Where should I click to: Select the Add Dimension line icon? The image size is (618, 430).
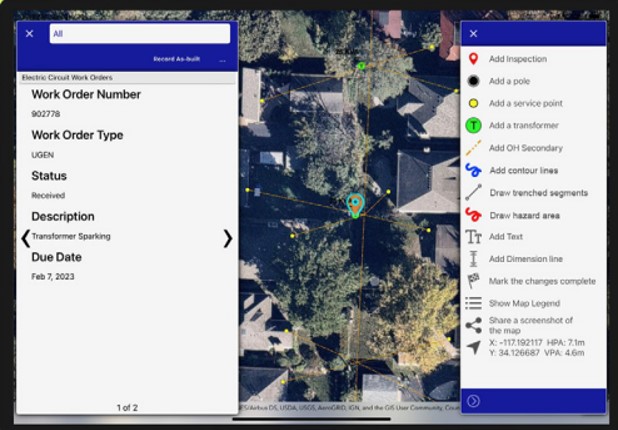click(473, 259)
